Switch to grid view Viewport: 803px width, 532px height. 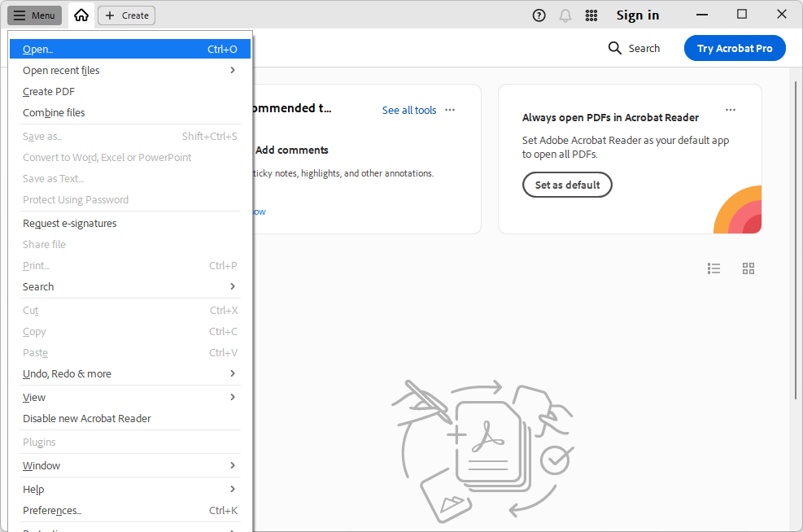click(748, 268)
